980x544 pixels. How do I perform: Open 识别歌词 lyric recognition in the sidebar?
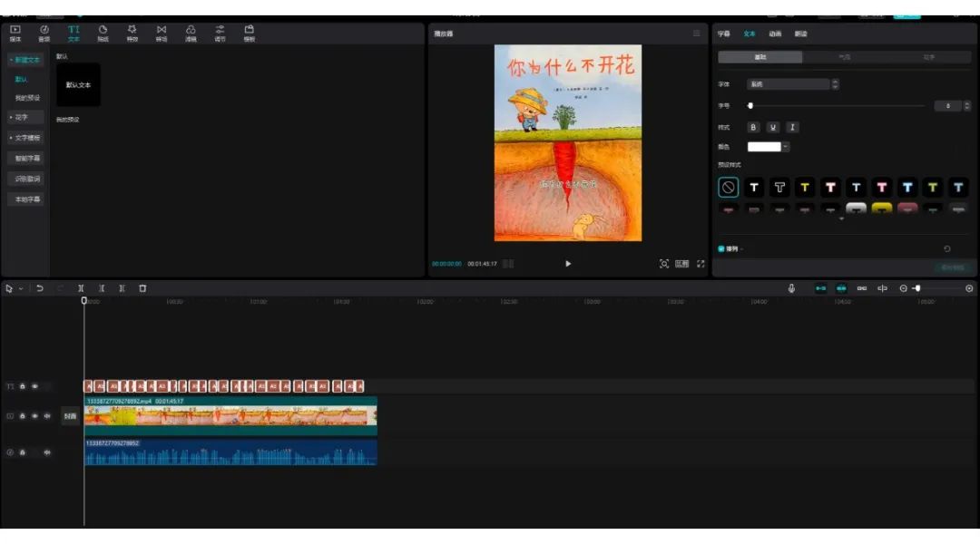click(x=25, y=180)
